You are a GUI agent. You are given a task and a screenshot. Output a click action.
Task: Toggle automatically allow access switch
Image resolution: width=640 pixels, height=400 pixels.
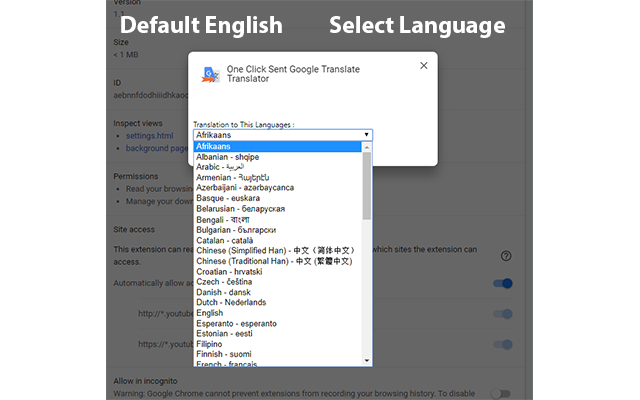[x=503, y=283]
